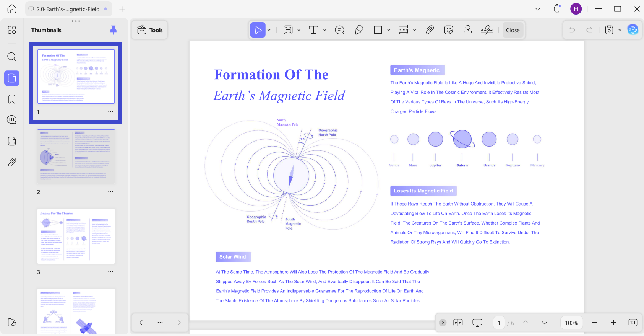Expand the text tool dropdown arrow
The image size is (644, 336).
click(325, 30)
